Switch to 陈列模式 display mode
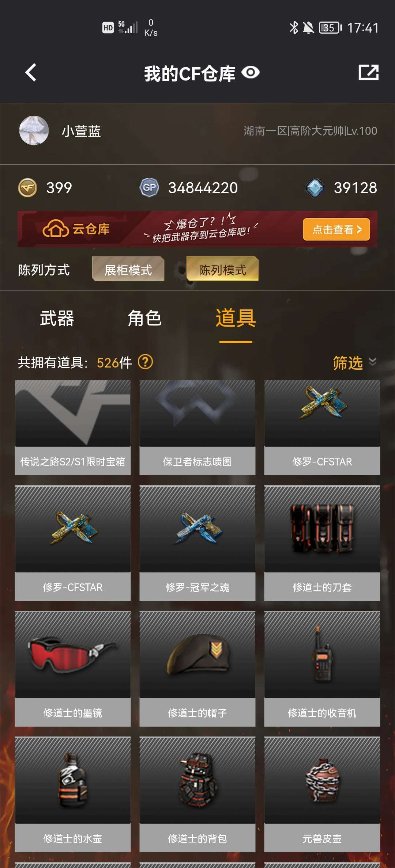395x868 pixels. (x=222, y=269)
